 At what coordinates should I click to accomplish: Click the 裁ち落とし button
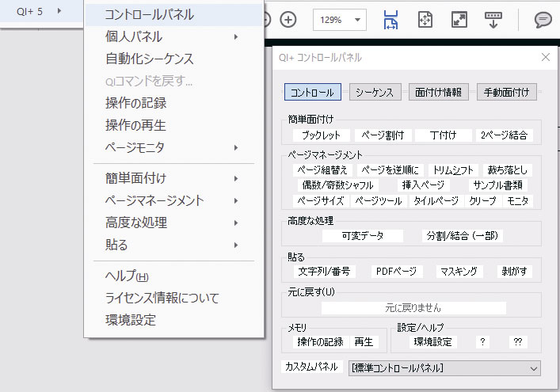(x=508, y=170)
